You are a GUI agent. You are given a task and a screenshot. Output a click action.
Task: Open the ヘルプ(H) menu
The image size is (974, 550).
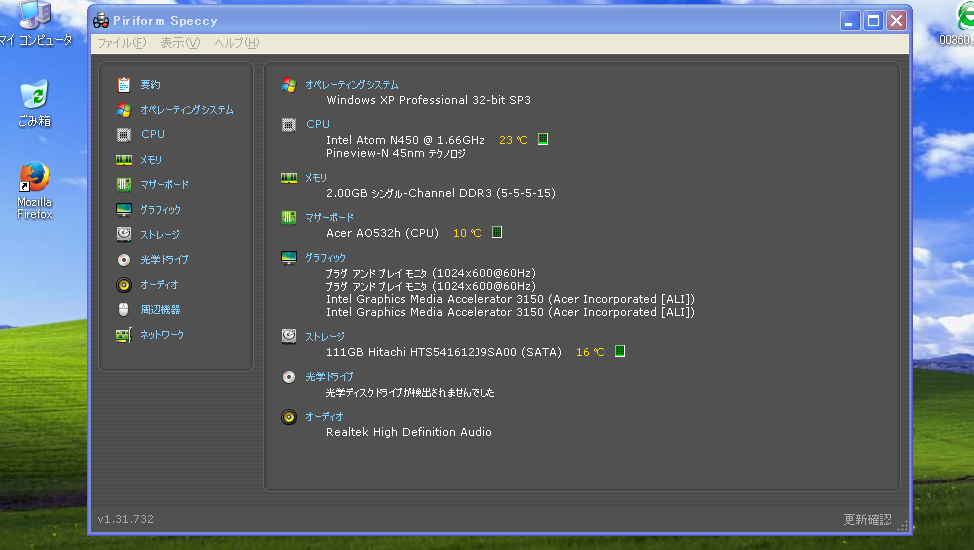[237, 43]
